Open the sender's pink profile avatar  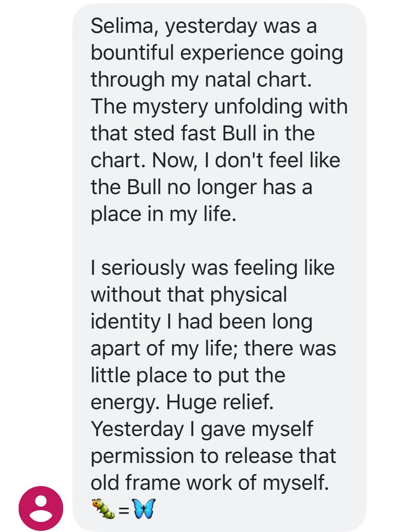click(x=41, y=508)
